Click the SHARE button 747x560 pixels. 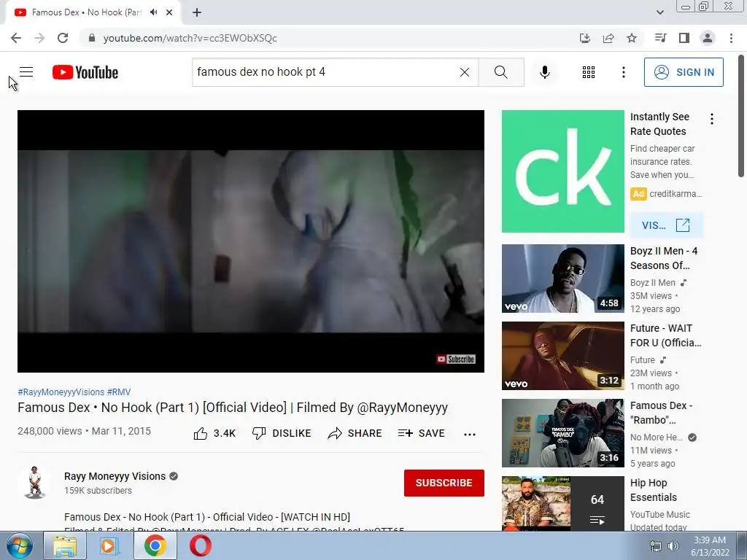pos(355,433)
